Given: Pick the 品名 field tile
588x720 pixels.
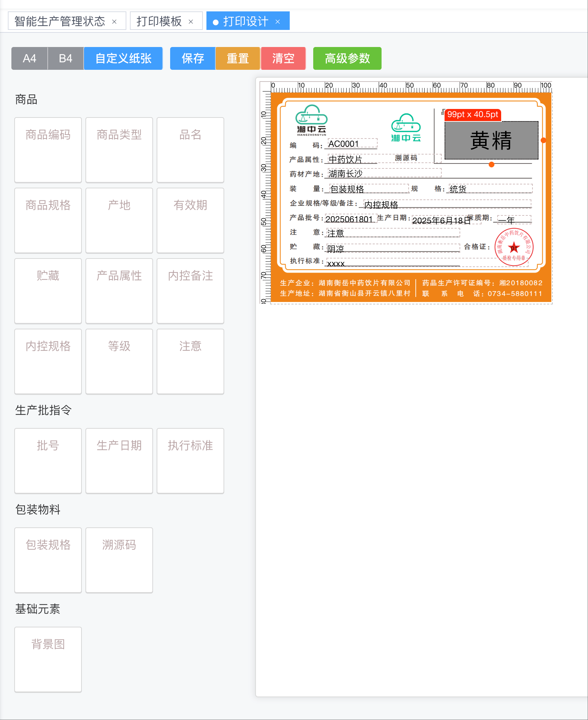Looking at the screenshot, I should [190, 150].
